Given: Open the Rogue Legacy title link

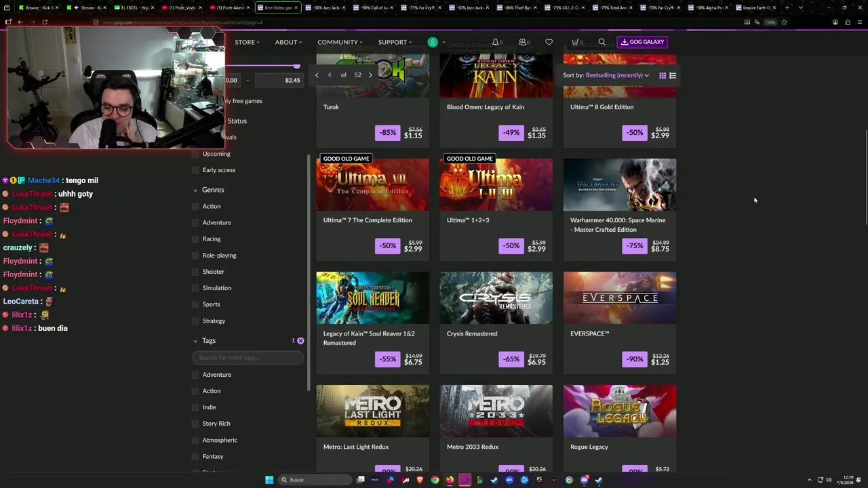Looking at the screenshot, I should 589,447.
